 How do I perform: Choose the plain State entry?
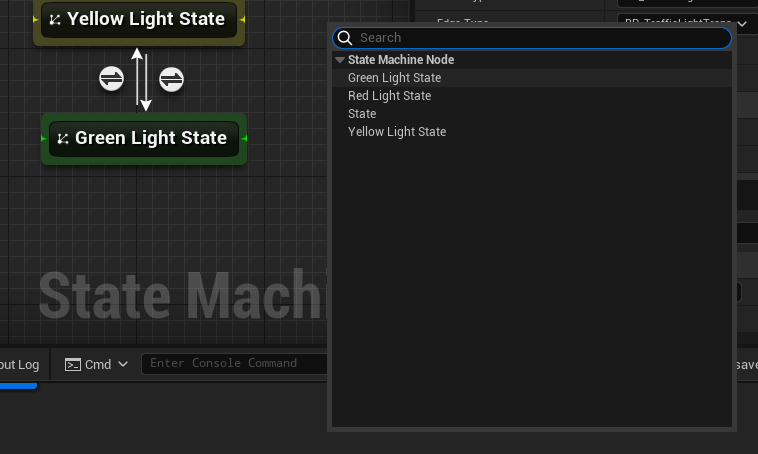pyautogui.click(x=532, y=114)
